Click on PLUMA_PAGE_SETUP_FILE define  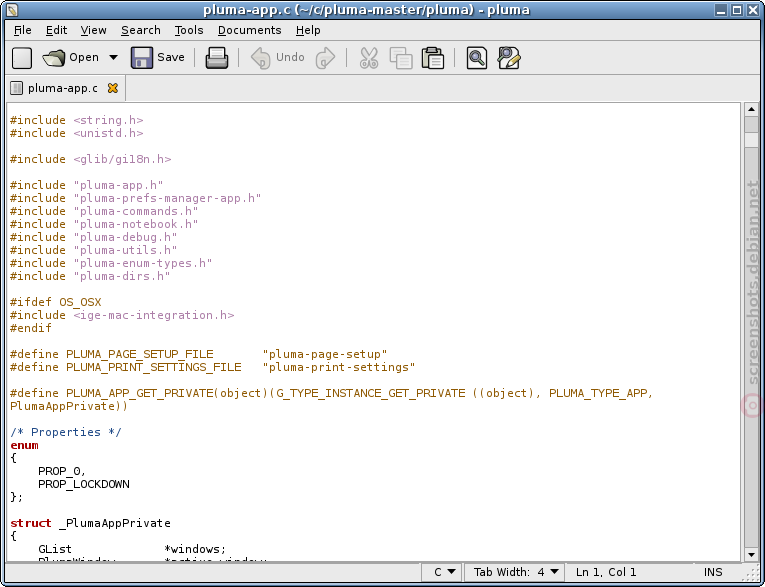point(140,354)
